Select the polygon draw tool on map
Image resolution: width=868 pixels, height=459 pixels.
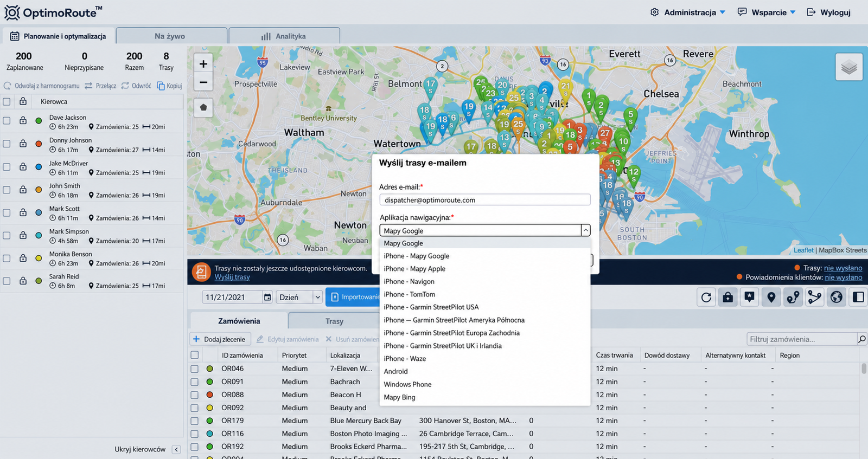(203, 107)
